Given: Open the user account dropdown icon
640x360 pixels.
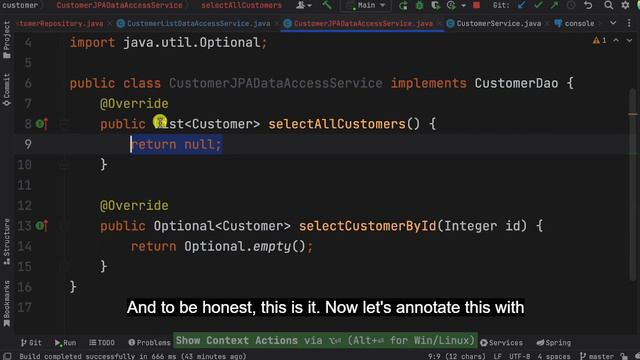Looking at the screenshot, I should click(x=303, y=5).
